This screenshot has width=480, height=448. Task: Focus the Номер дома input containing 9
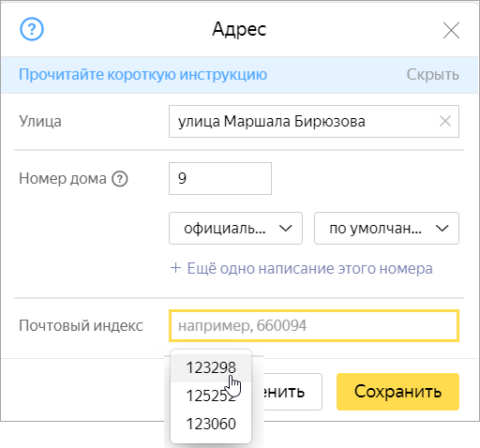tap(220, 178)
